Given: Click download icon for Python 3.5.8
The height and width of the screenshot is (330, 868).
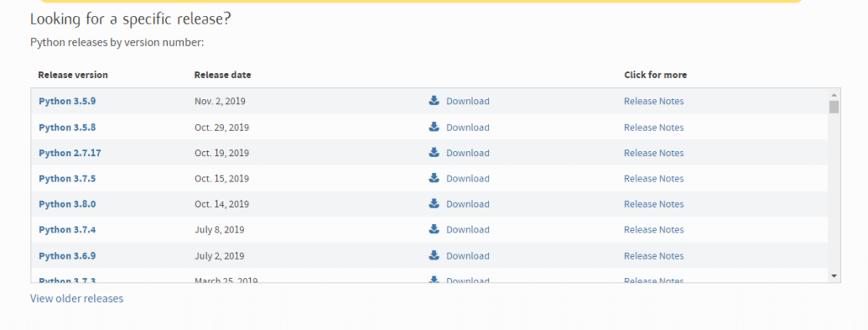Looking at the screenshot, I should click(434, 126).
